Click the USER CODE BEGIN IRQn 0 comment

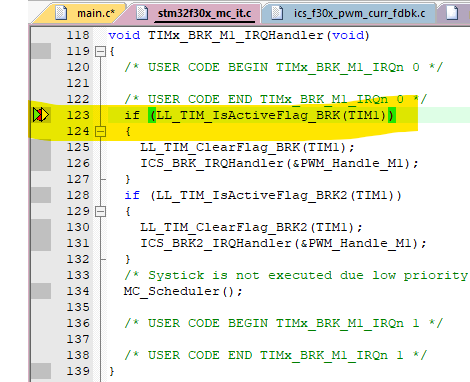[284, 67]
